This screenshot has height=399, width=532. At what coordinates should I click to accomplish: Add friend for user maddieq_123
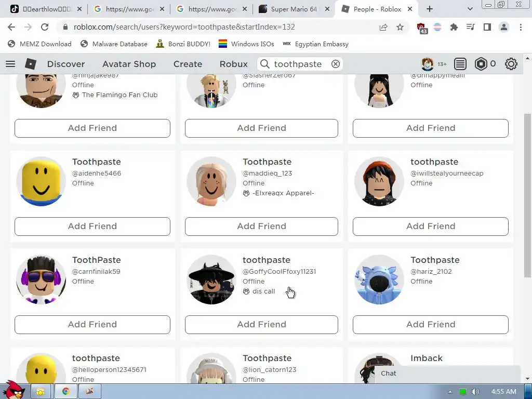pyautogui.click(x=261, y=227)
